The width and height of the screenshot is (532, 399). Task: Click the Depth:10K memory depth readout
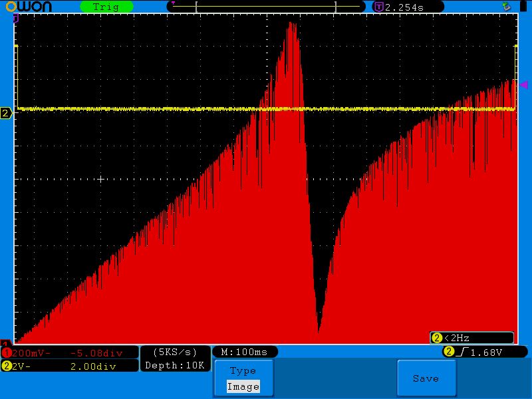point(175,365)
